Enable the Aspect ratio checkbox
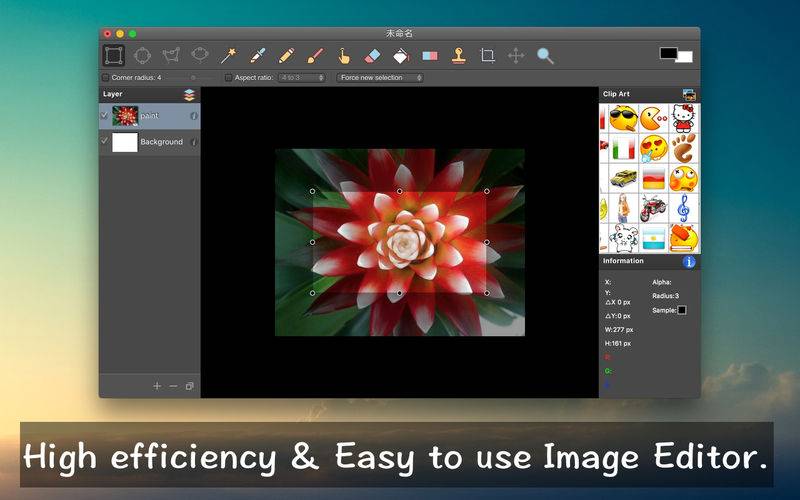800x500 pixels. pos(228,78)
